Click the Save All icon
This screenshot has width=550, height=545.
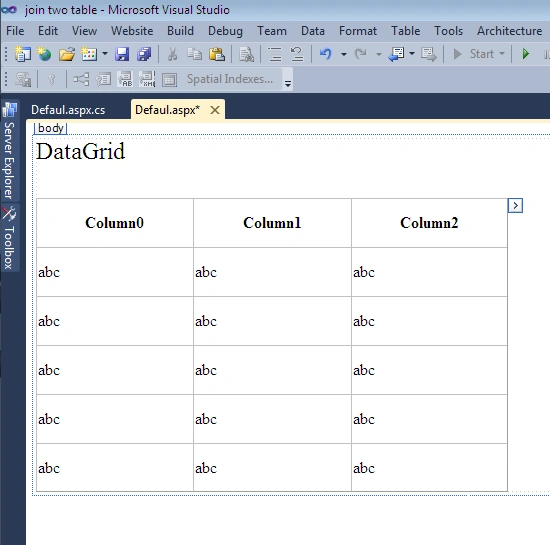click(144, 54)
